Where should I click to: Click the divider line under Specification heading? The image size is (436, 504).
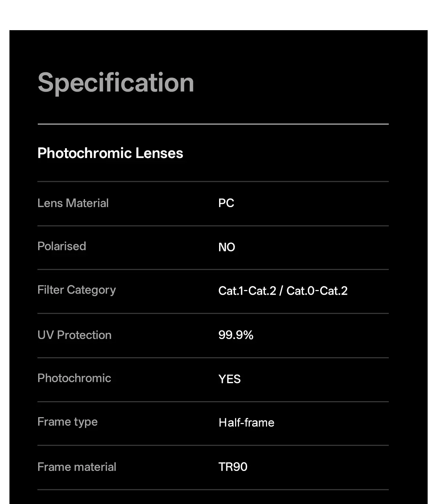213,124
